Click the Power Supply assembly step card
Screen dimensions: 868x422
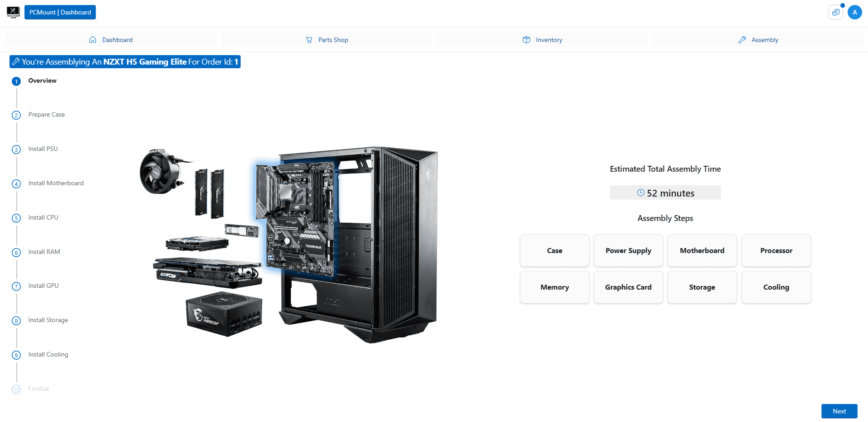click(x=628, y=250)
